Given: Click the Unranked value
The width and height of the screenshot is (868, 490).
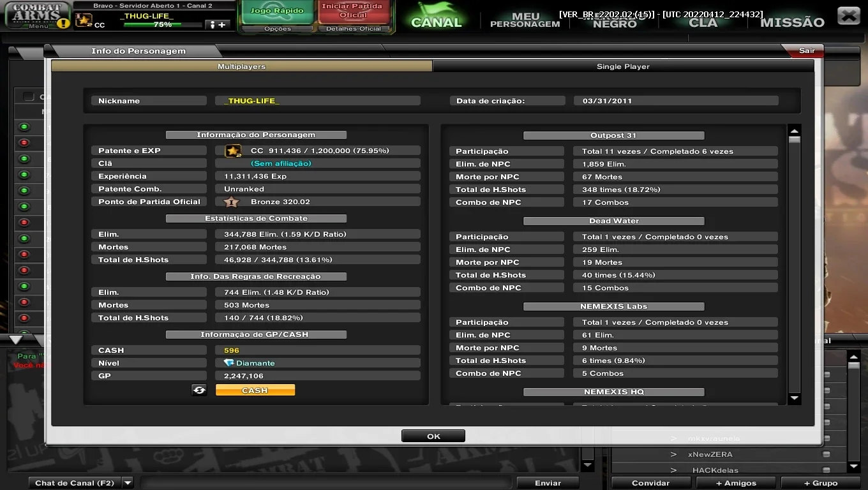Looking at the screenshot, I should click(244, 189).
